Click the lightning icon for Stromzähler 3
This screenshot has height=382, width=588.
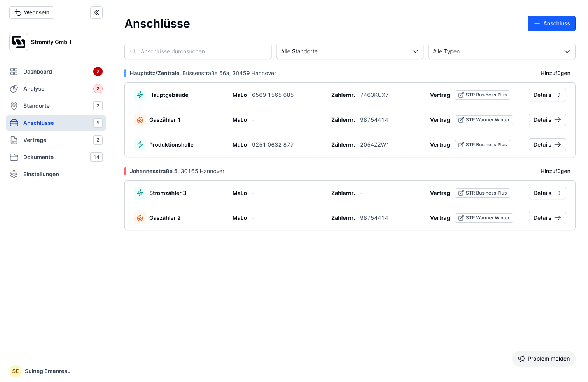[x=140, y=193]
